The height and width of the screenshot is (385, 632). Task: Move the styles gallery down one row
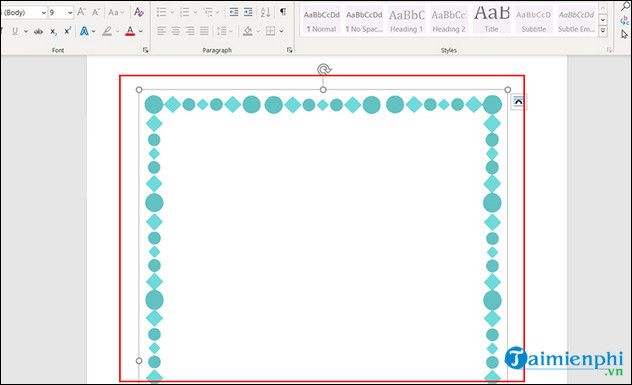pyautogui.click(x=603, y=19)
